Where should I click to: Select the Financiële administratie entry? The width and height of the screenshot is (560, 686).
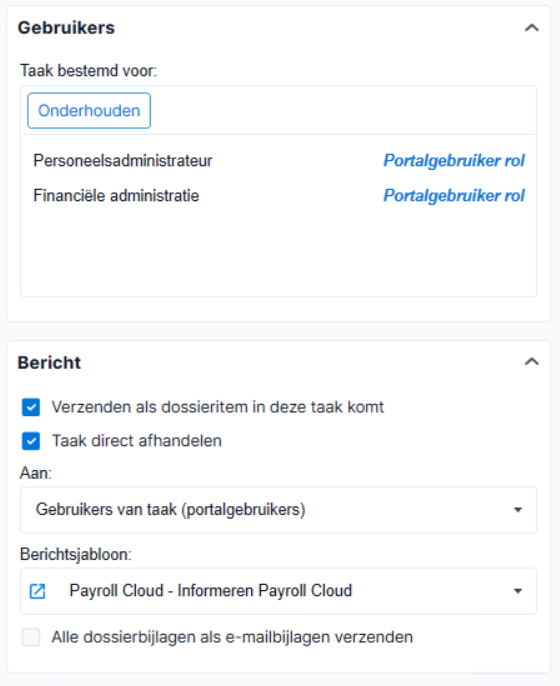tap(116, 196)
